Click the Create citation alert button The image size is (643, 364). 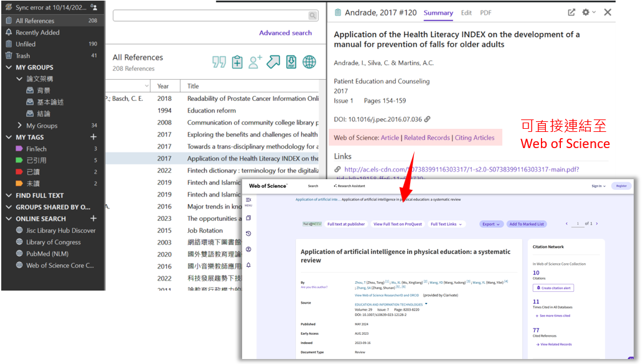553,287
